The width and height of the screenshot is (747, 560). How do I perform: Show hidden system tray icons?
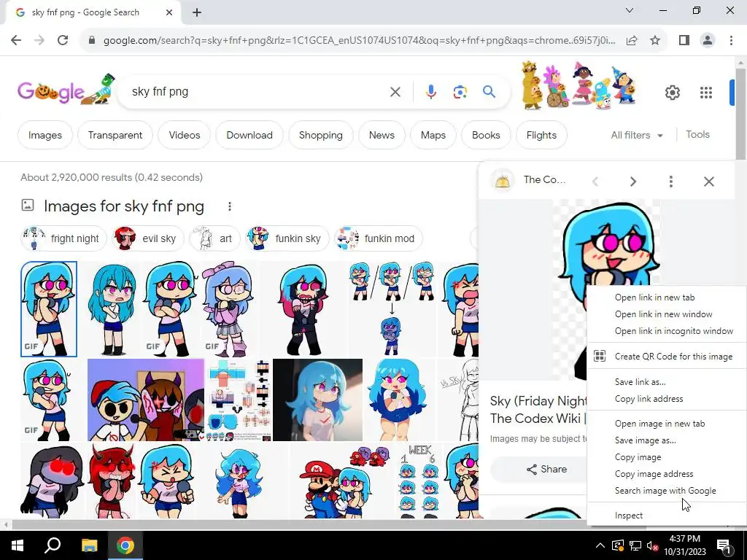click(x=600, y=545)
